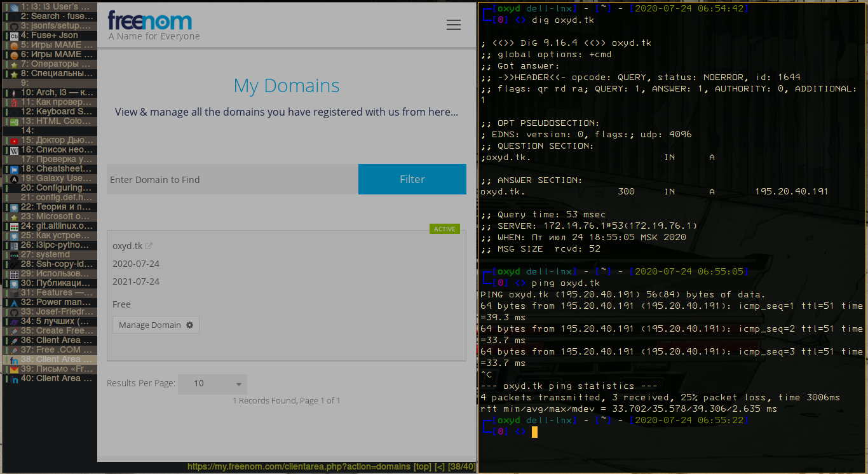Click star favicon of tab 8 Специальны
The image size is (868, 474).
[14, 74]
